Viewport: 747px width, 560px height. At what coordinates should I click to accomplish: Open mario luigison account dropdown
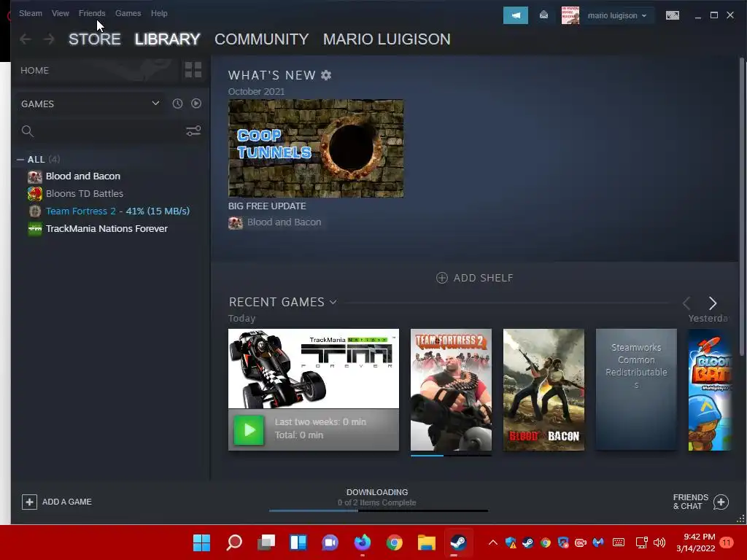pos(616,15)
